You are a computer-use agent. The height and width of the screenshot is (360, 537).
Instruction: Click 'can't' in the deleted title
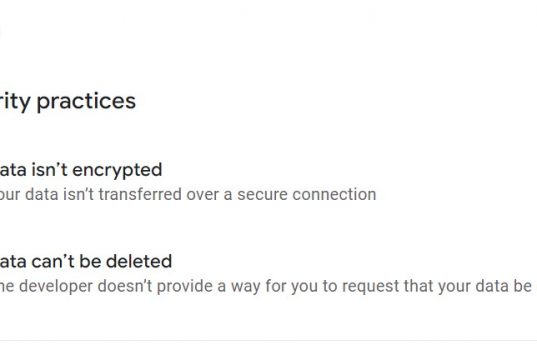click(53, 262)
